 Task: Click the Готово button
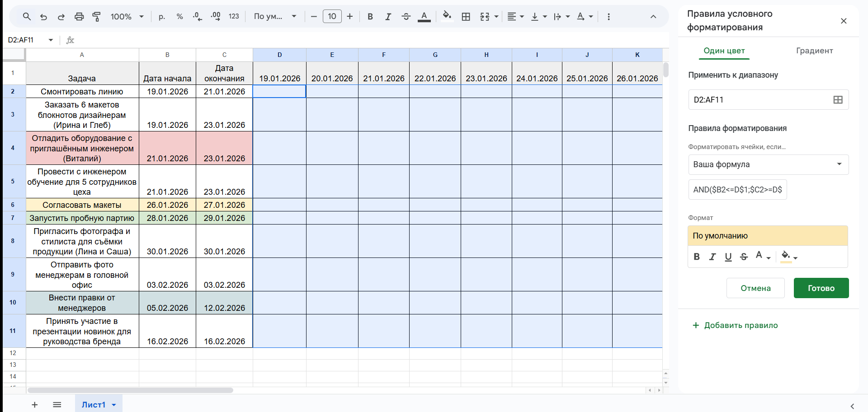821,288
